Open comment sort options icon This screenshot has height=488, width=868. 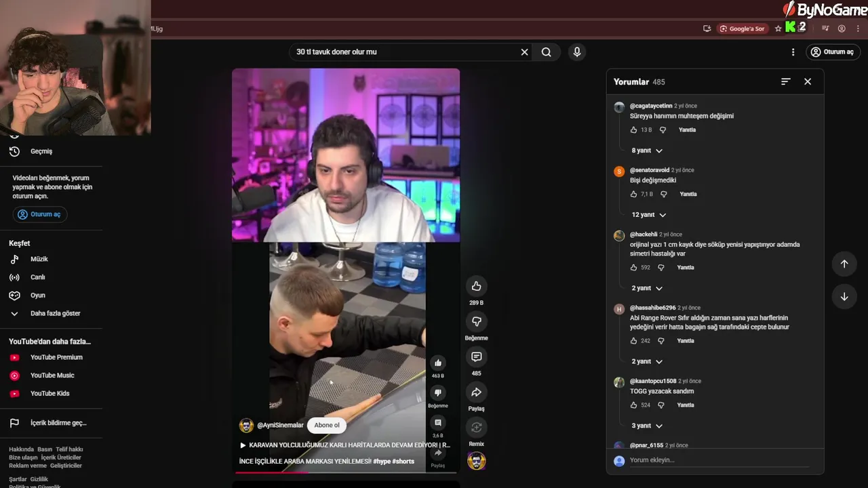pos(785,81)
